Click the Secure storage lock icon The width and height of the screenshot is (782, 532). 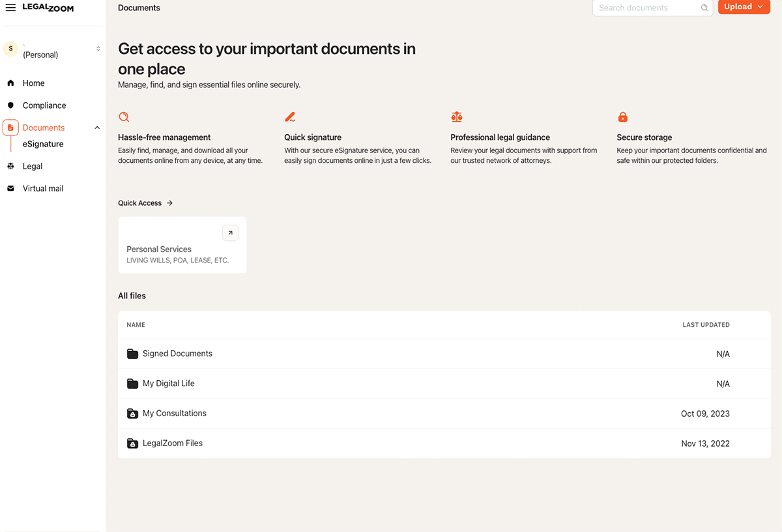point(622,117)
